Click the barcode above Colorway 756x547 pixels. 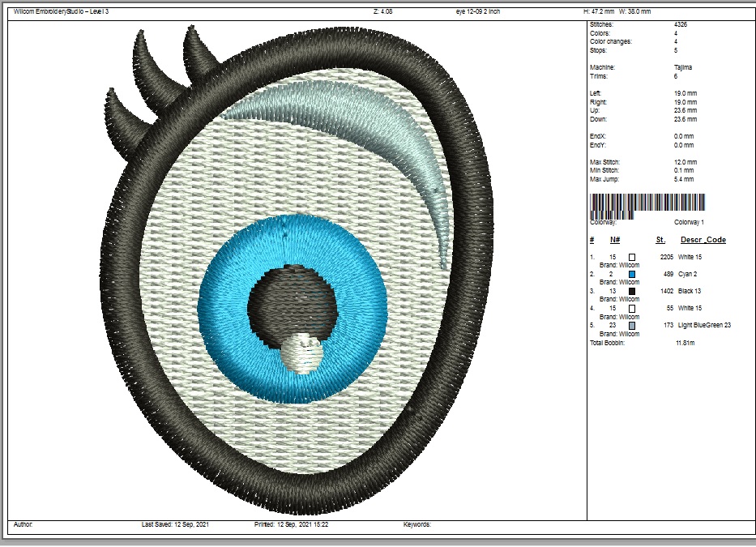point(647,203)
